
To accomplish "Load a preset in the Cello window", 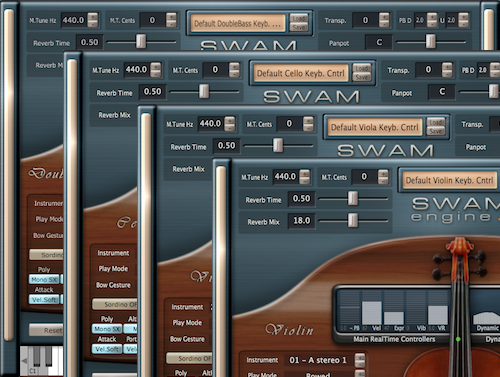I will pyautogui.click(x=362, y=68).
